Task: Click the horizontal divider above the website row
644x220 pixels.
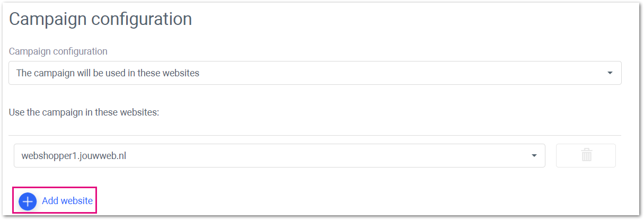Action: click(315, 135)
